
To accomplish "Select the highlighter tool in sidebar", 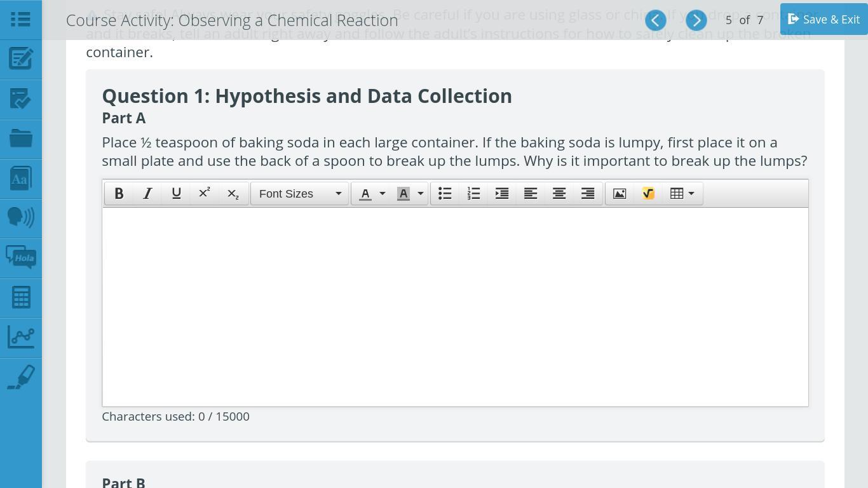I will 20,377.
